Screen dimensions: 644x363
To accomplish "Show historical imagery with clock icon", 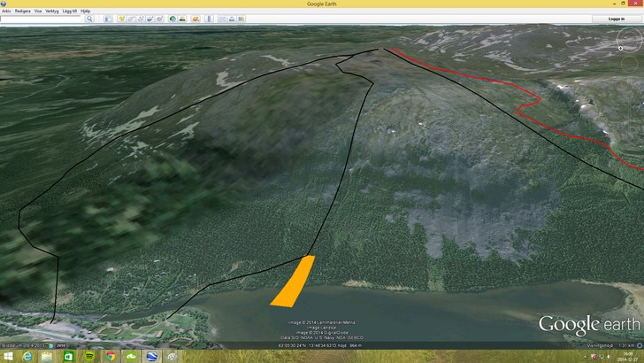I will 171,19.
